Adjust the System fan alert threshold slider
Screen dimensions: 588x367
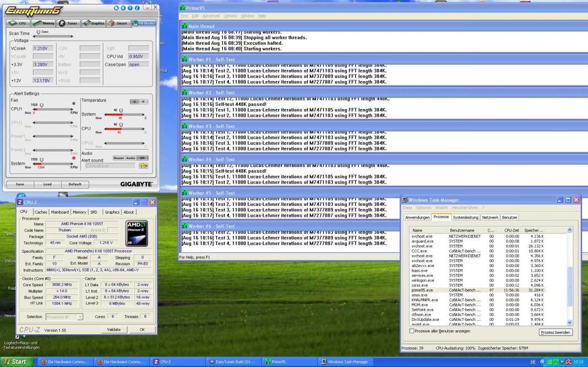tap(41, 159)
